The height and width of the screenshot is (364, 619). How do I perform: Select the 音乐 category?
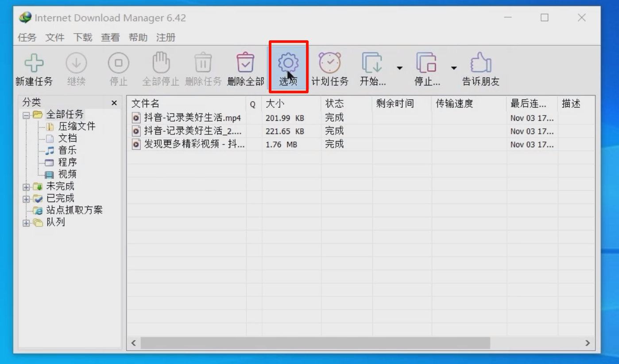[67, 150]
